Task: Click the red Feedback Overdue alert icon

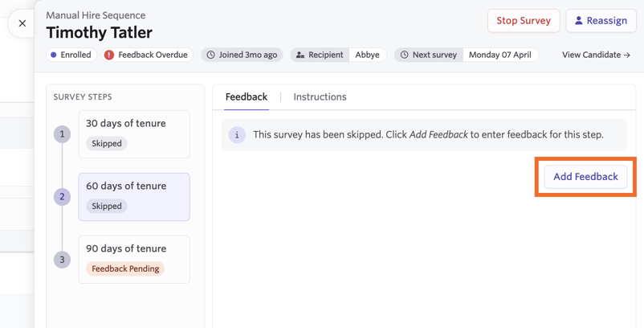Action: [x=109, y=55]
